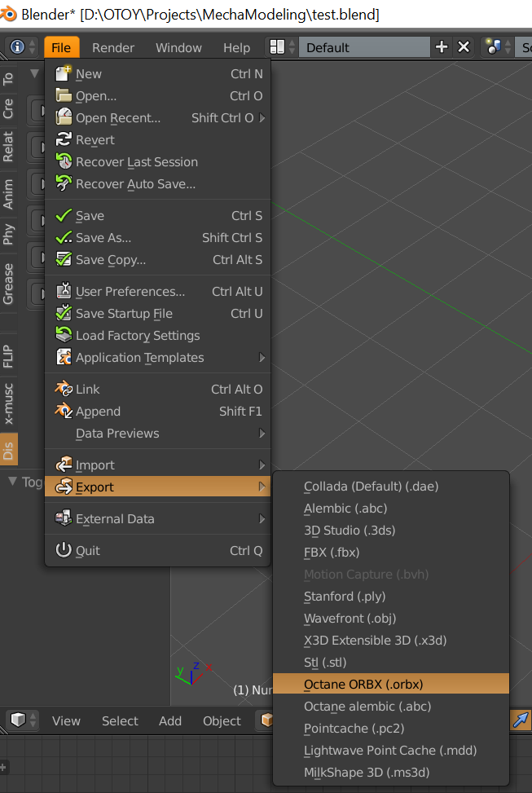Click the Default screen layout name field
Viewport: 532px width, 793px height.
click(x=364, y=47)
